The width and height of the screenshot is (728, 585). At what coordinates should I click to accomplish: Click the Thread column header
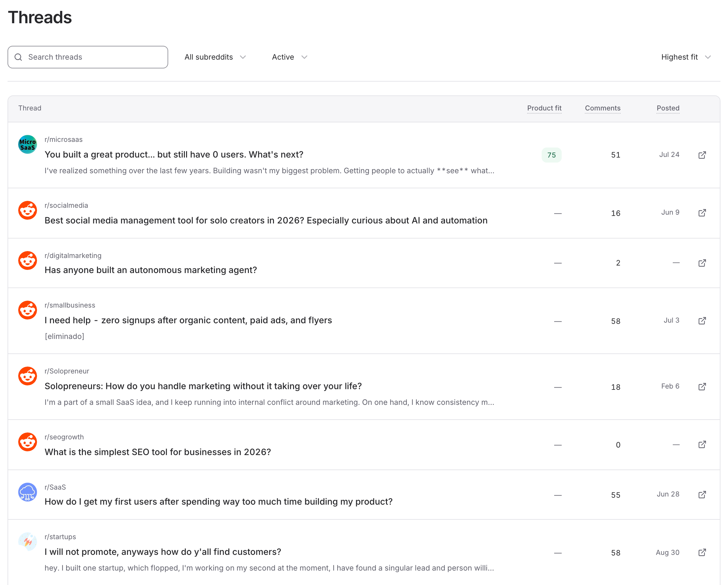point(30,108)
